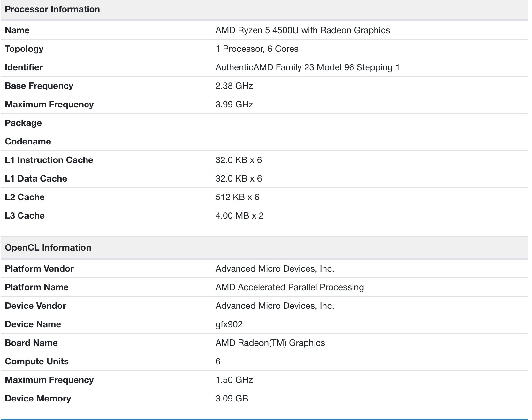Click the 'Device Name' label

pyautogui.click(x=33, y=324)
